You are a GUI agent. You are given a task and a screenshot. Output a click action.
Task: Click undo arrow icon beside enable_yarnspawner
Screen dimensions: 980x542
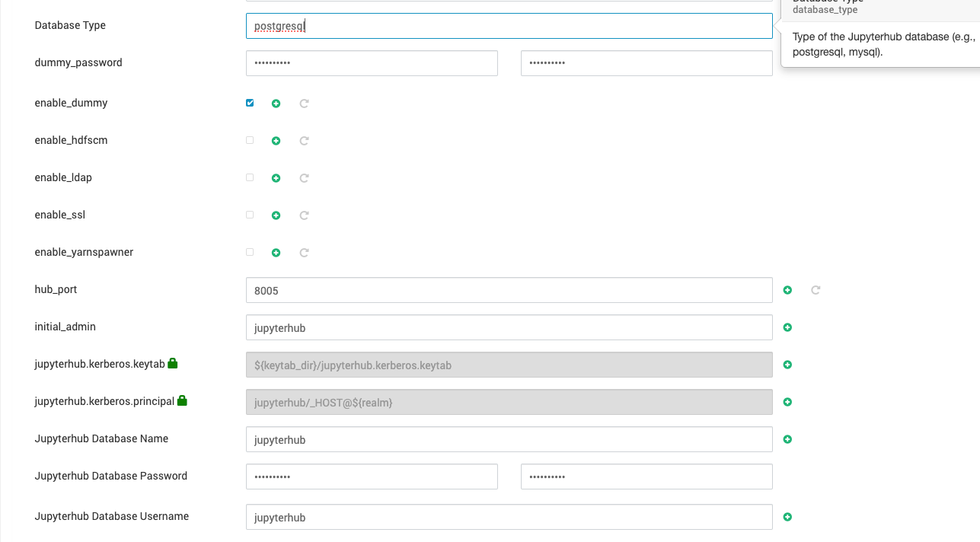pos(304,253)
